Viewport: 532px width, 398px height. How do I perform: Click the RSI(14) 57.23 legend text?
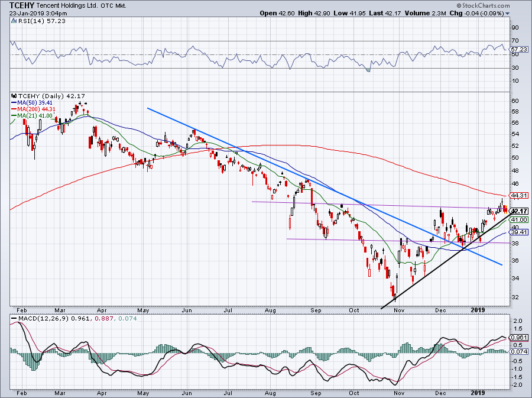point(42,21)
